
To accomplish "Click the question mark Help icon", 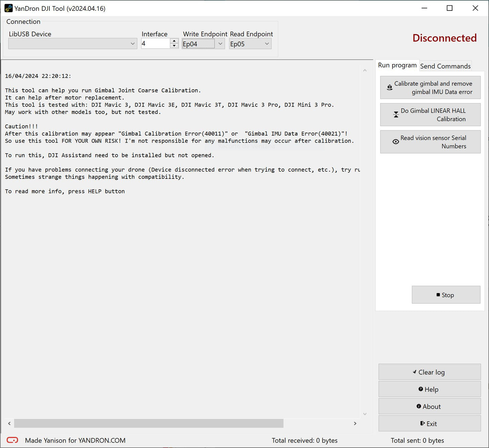I will click(421, 389).
